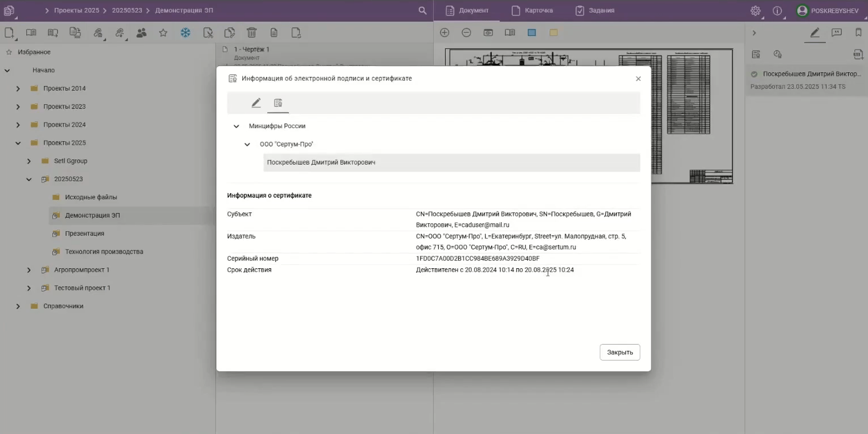Click the zoom out minus icon

coord(466,33)
